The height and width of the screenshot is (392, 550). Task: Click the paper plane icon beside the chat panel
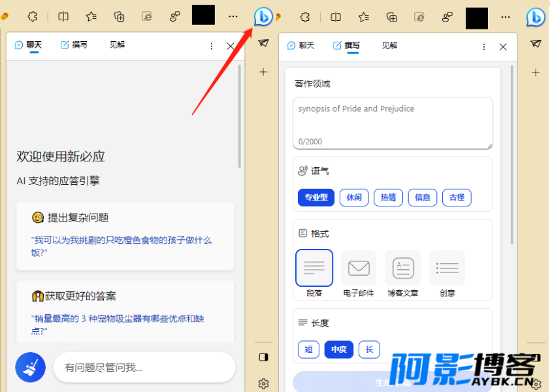coord(263,43)
